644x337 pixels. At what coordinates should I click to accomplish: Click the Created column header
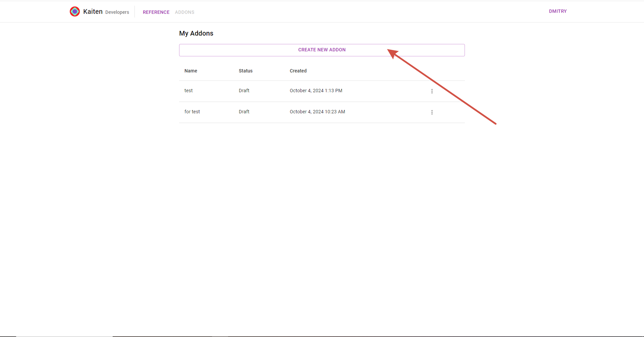[x=298, y=71]
